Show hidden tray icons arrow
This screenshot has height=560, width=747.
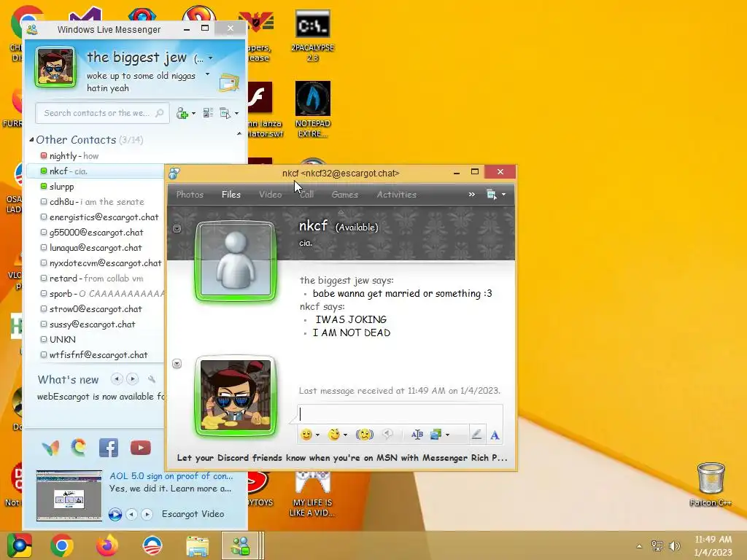639,546
